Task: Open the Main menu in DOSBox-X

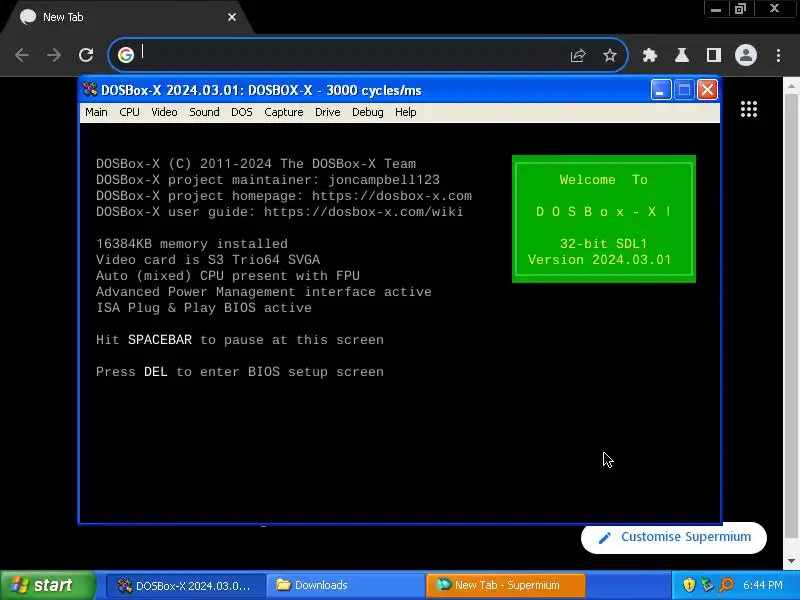Action: tap(96, 112)
